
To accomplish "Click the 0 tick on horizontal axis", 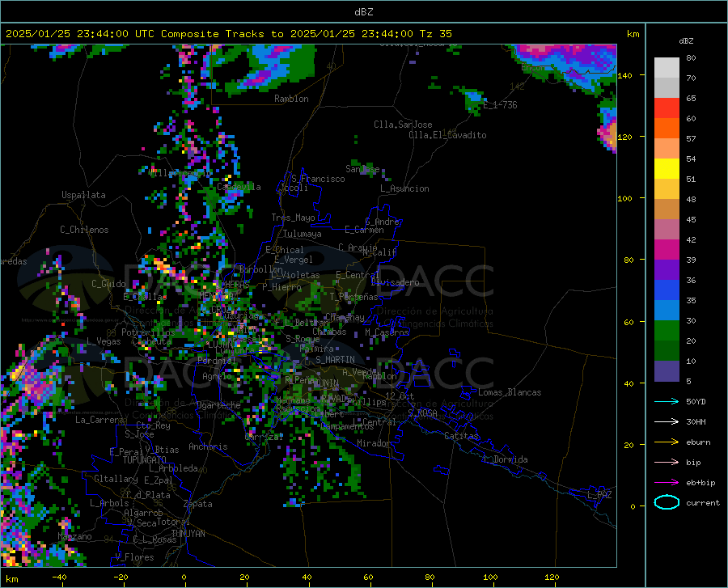I will [184, 577].
